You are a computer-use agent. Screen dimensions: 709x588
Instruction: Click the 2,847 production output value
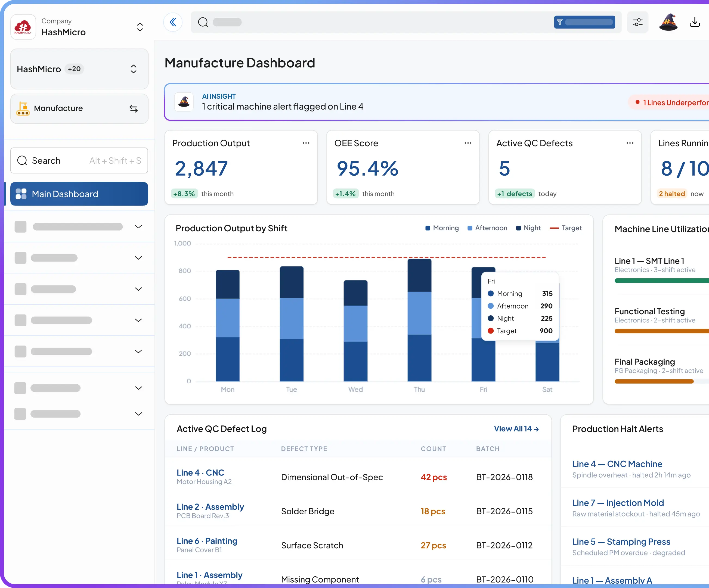(202, 169)
